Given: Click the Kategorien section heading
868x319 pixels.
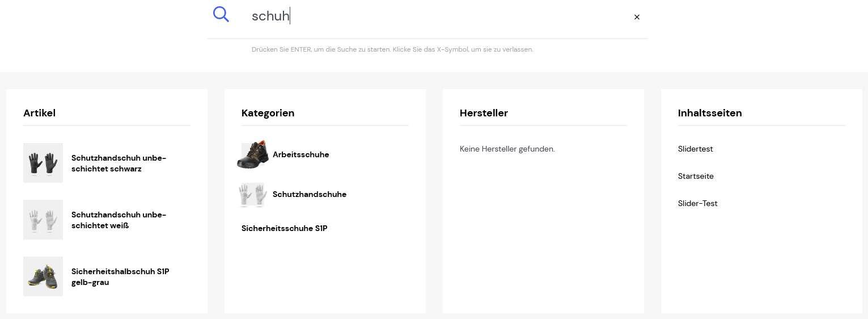Looking at the screenshot, I should [x=268, y=113].
